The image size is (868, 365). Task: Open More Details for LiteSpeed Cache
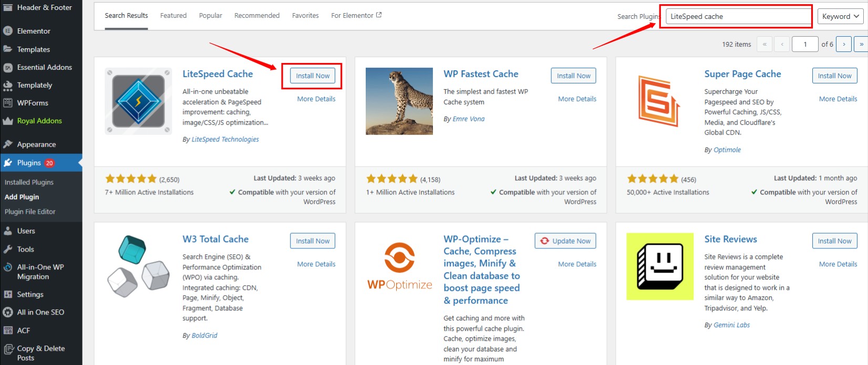click(316, 99)
